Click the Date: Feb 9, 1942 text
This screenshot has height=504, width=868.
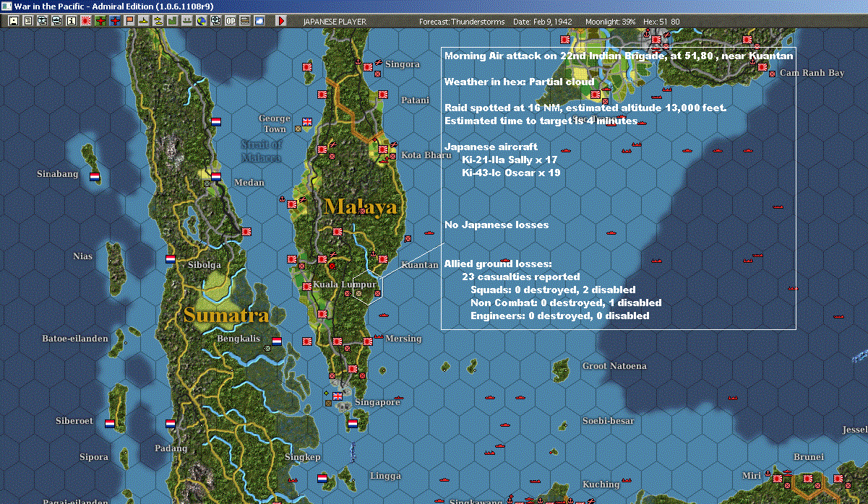tap(544, 22)
